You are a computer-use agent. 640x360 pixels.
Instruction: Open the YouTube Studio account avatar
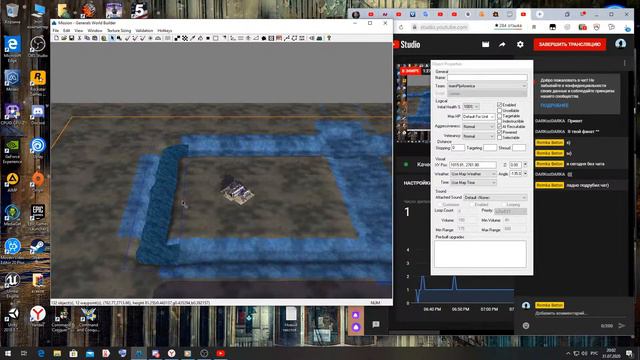(x=620, y=44)
